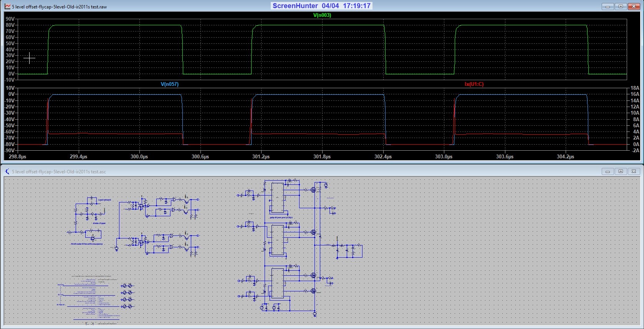
Task: Select the middle gate driver IC block
Action: click(x=278, y=240)
